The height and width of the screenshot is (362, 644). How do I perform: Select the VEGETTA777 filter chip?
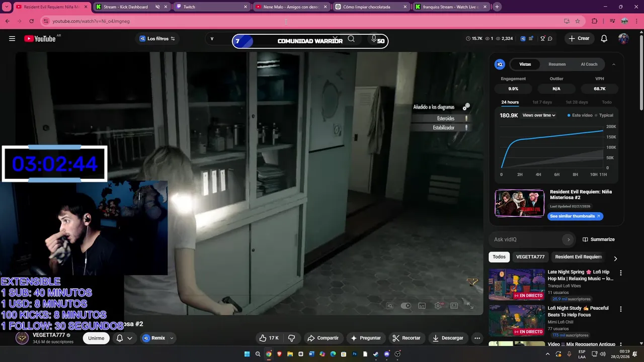pos(530,257)
